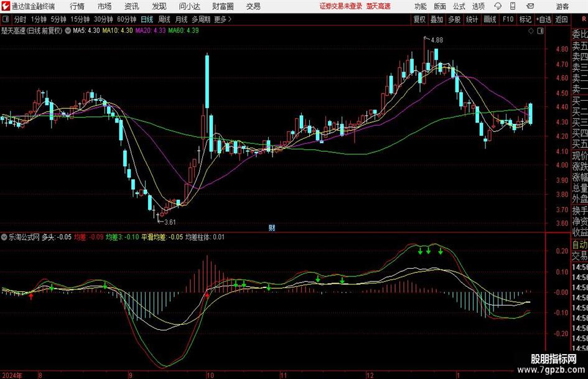Select the MA60: 4.39 indicator label
The width and height of the screenshot is (588, 379).
click(184, 30)
